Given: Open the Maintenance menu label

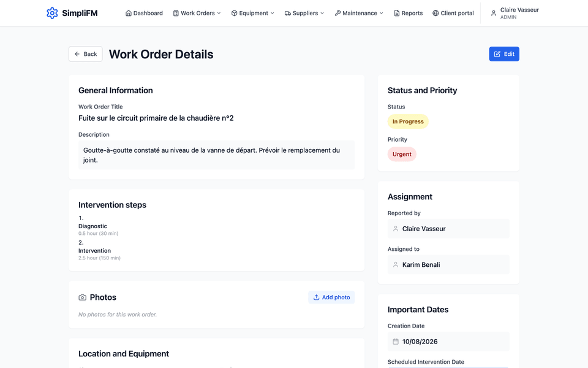Looking at the screenshot, I should pyautogui.click(x=360, y=13).
